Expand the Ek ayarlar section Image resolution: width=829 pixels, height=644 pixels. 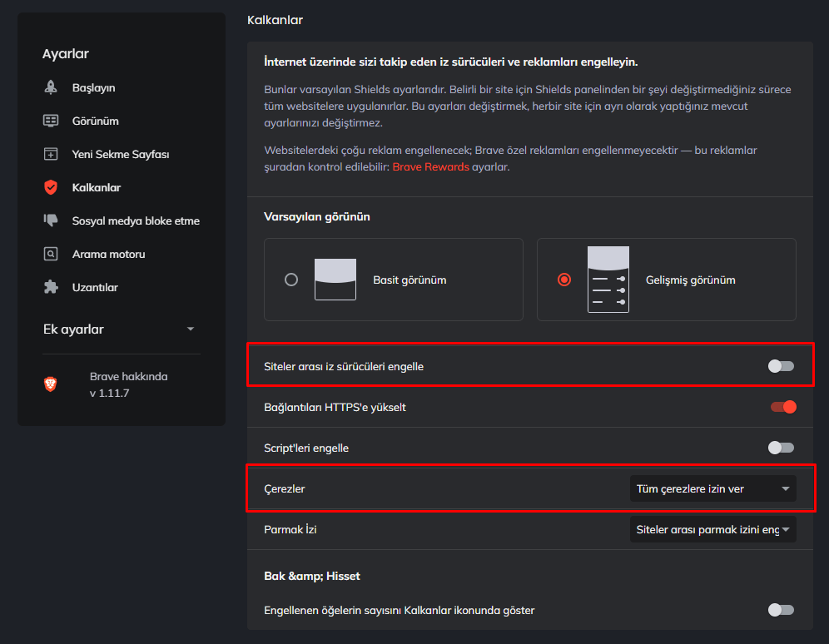coord(121,329)
